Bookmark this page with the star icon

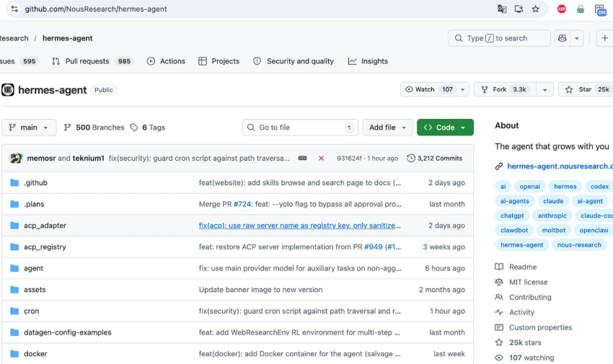pyautogui.click(x=536, y=9)
